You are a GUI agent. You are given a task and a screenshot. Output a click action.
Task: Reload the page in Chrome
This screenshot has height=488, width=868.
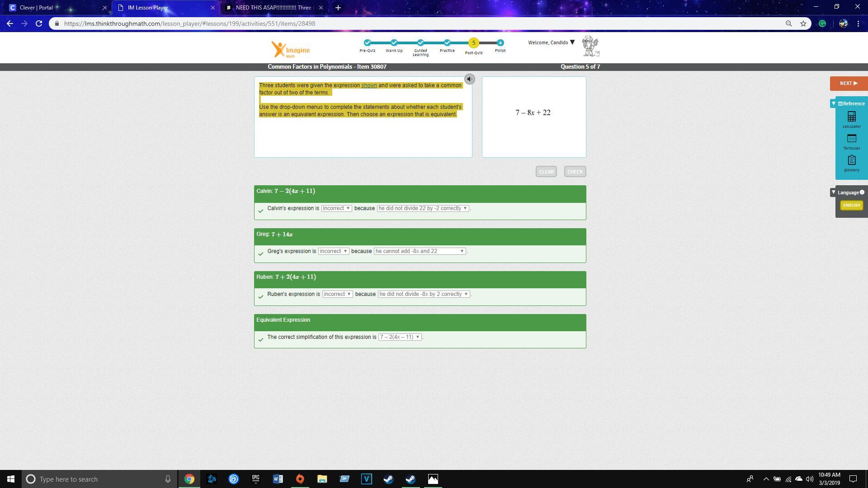point(39,23)
